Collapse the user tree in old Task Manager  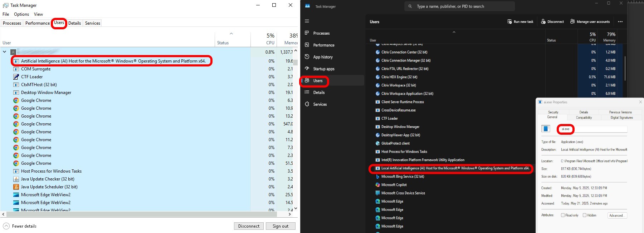coord(5,52)
